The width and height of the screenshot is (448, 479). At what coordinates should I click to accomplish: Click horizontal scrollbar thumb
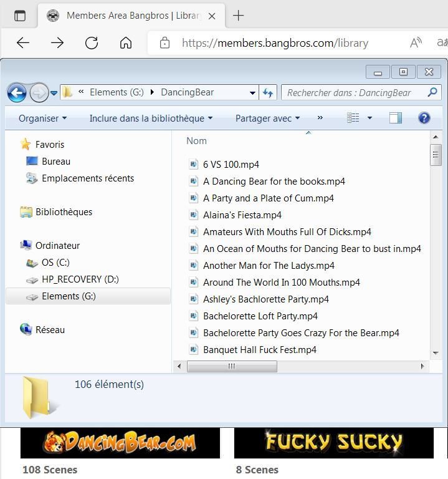232,366
